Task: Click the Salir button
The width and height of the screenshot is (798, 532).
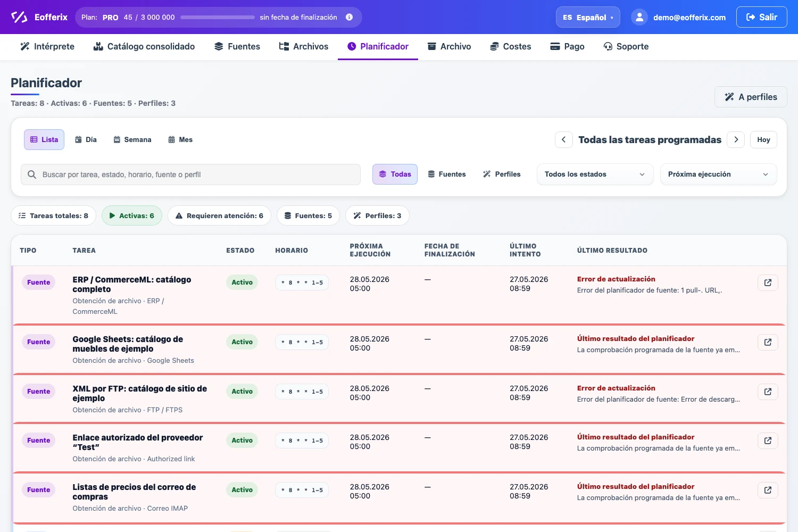Action: tap(762, 17)
